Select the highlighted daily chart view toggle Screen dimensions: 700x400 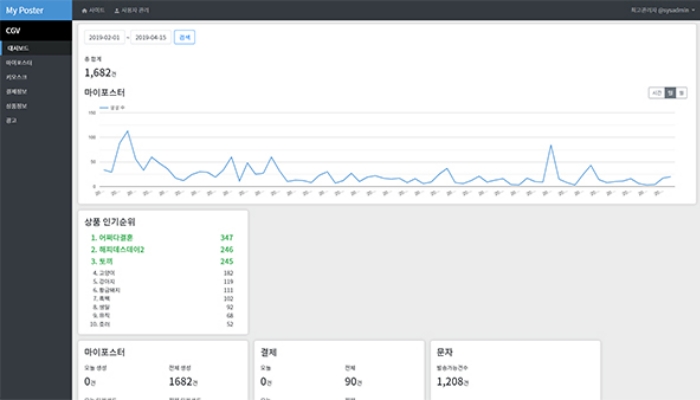[670, 93]
